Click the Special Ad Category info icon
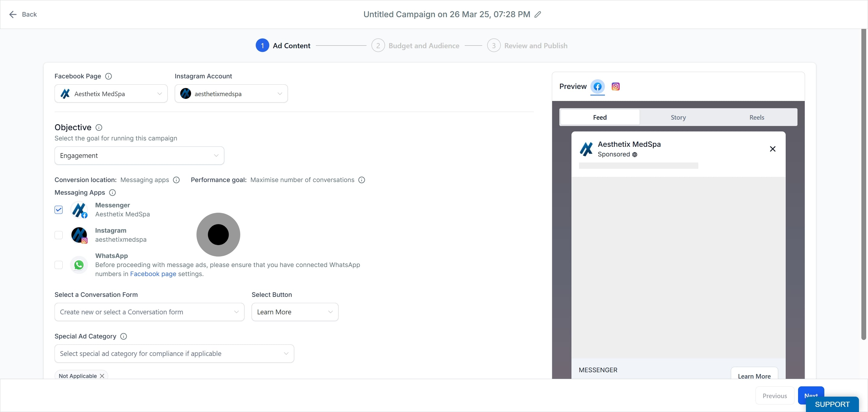The width and height of the screenshot is (868, 412). pyautogui.click(x=124, y=336)
